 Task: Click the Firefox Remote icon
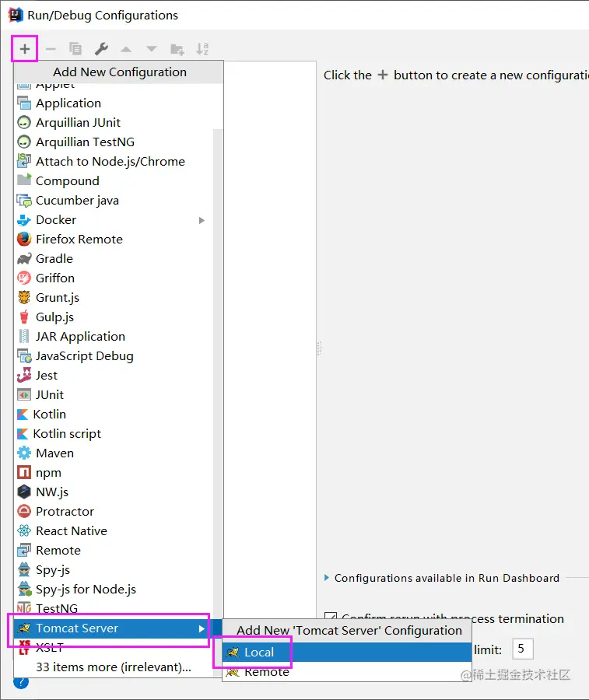pos(24,240)
